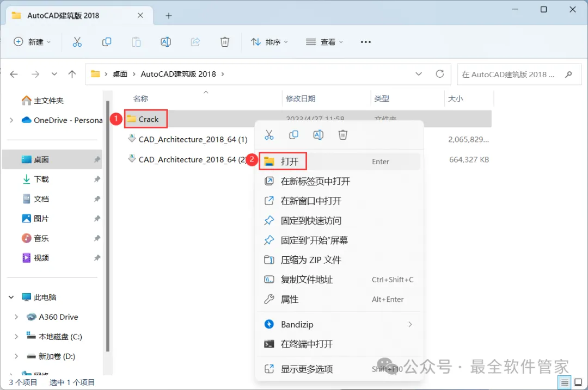Expand the address bar history dropdown

(x=419, y=74)
